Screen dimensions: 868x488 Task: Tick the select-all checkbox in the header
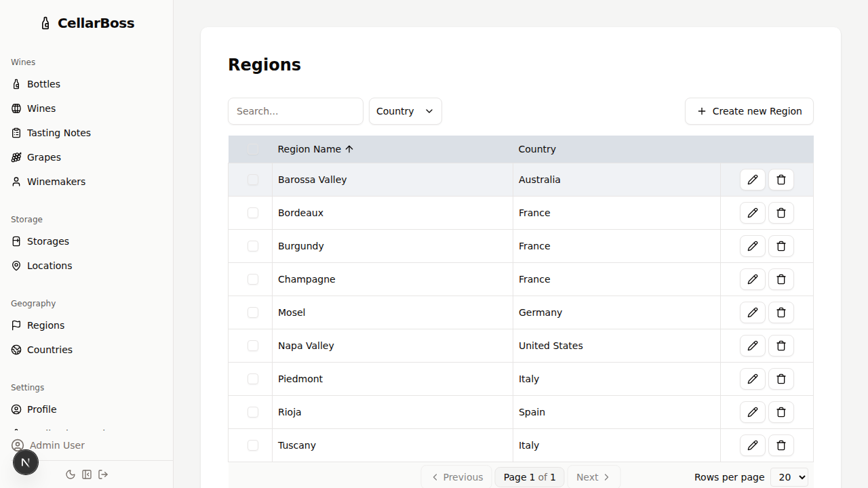coord(253,149)
